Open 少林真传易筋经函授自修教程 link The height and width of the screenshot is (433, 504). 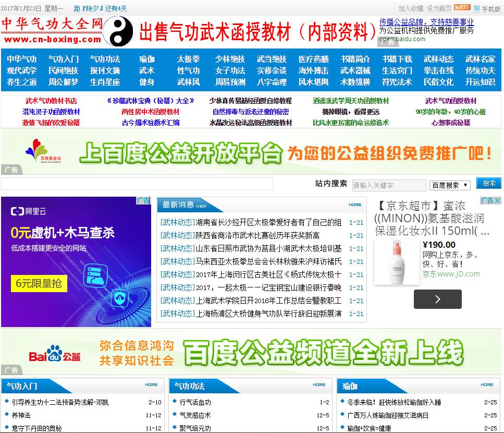pyautogui.click(x=250, y=101)
